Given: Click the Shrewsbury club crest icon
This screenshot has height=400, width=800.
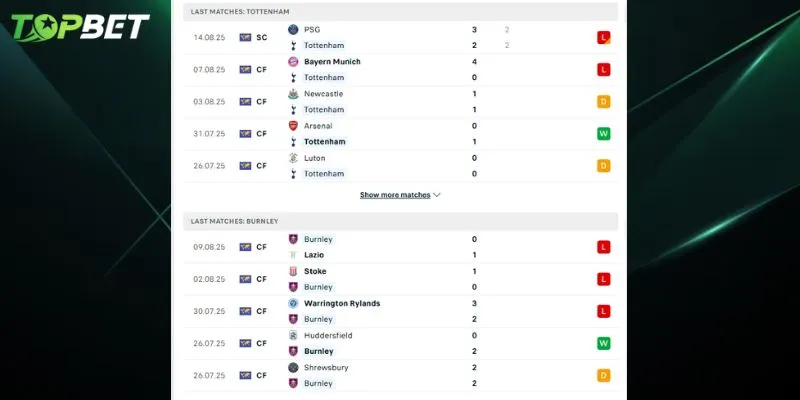Looking at the screenshot, I should coord(293,367).
